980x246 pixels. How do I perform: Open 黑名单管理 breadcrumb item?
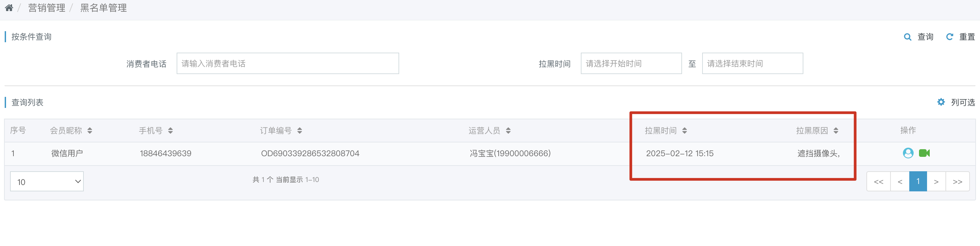(104, 8)
